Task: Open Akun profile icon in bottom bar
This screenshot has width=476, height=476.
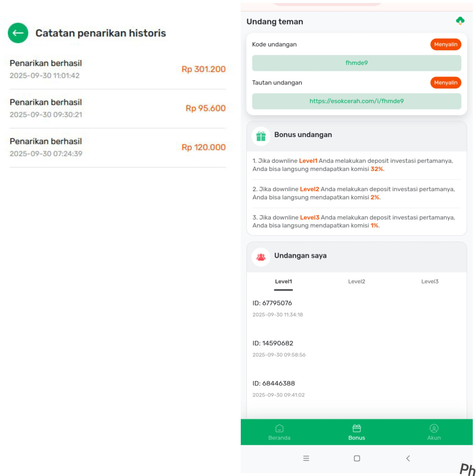Action: 434,428
